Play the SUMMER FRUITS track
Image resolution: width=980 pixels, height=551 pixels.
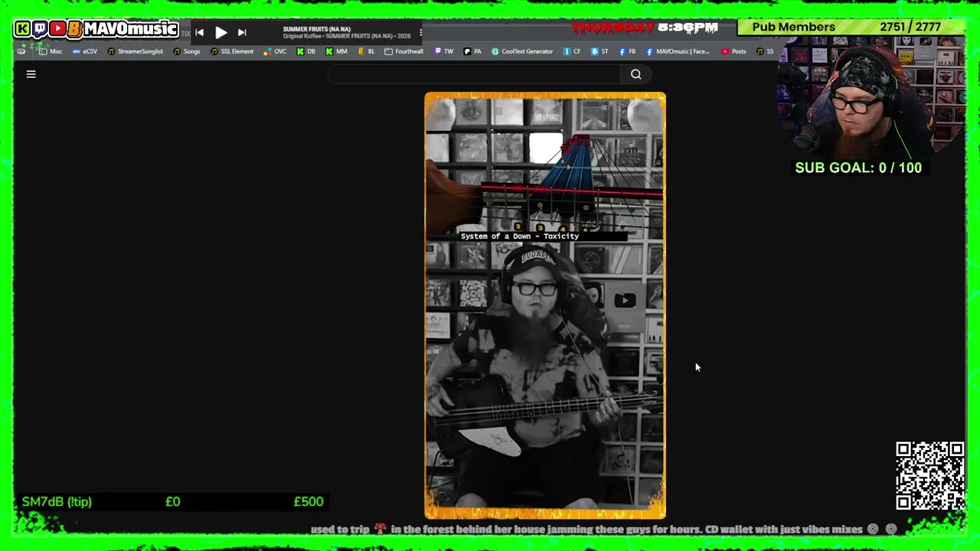(220, 32)
